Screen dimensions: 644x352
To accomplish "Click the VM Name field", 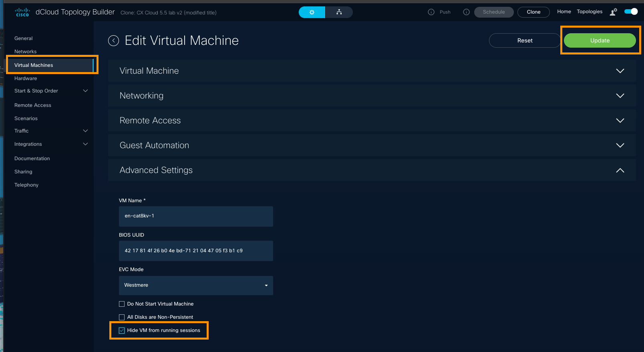I will (x=196, y=216).
